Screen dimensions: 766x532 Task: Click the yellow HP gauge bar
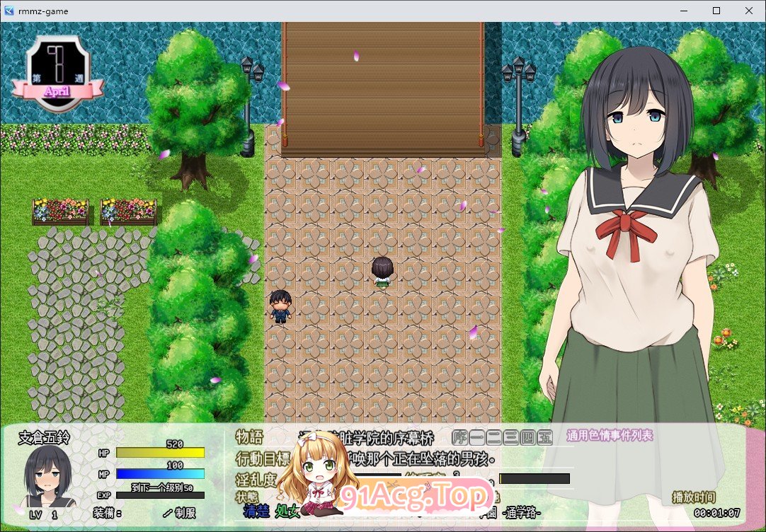tap(160, 453)
